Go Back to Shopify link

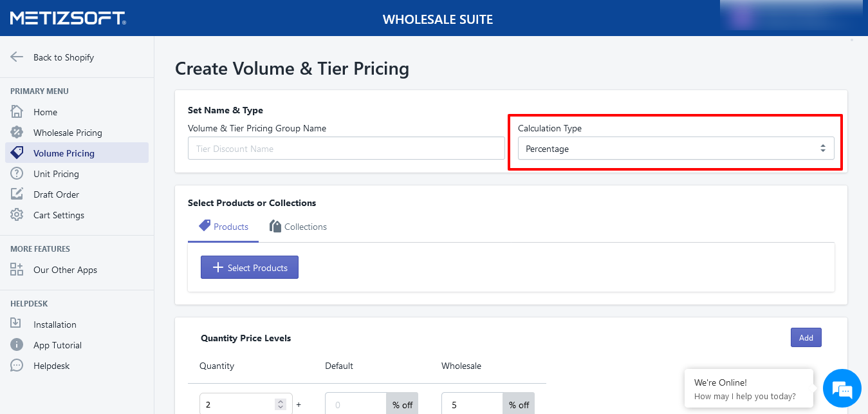[63, 57]
